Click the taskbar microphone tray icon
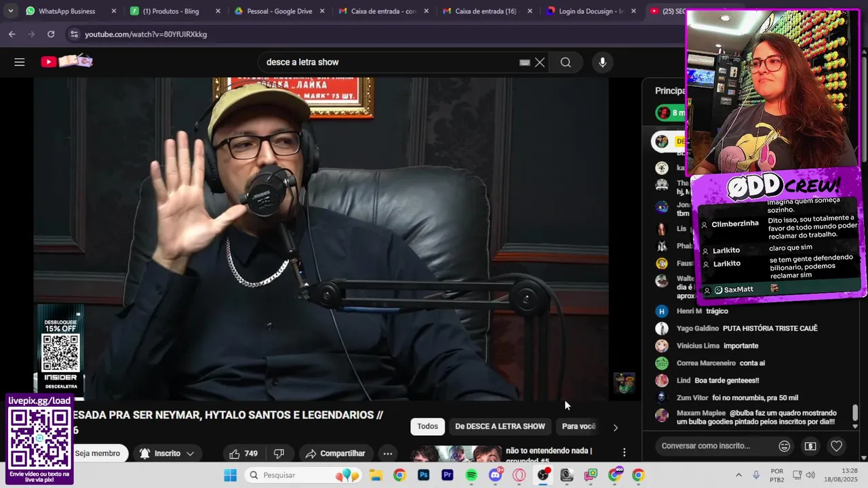 pyautogui.click(x=756, y=475)
